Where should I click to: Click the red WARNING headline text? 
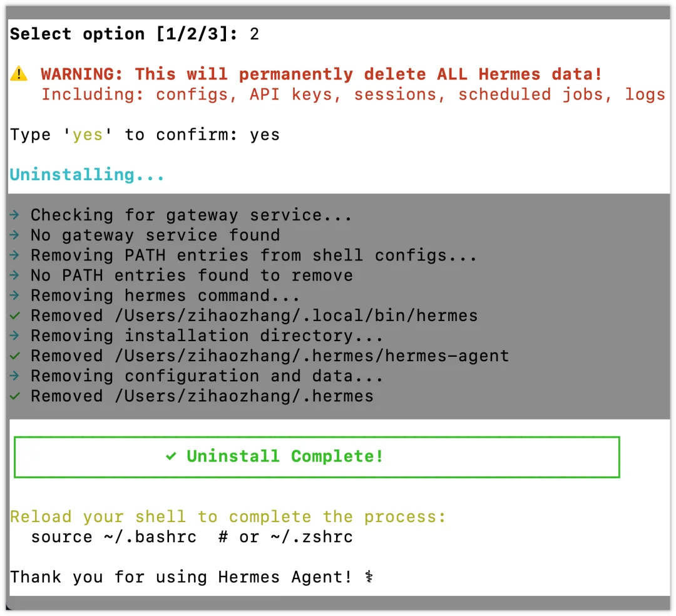click(322, 74)
